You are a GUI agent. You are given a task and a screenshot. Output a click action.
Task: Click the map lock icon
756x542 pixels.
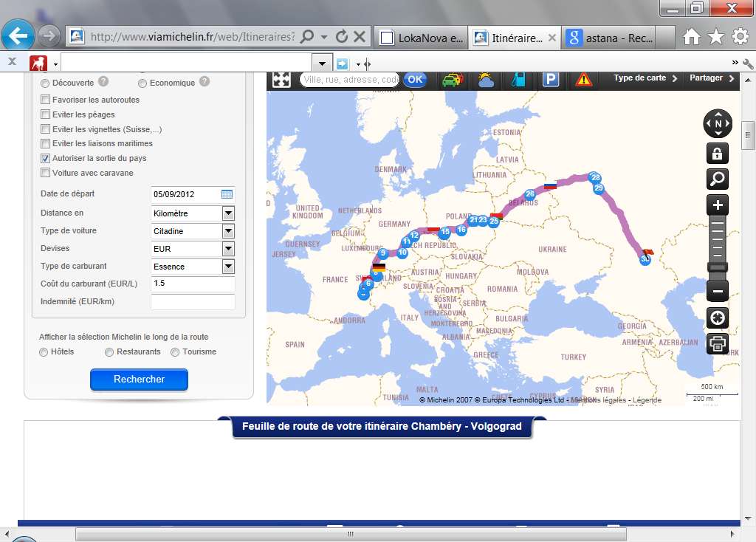tap(718, 153)
